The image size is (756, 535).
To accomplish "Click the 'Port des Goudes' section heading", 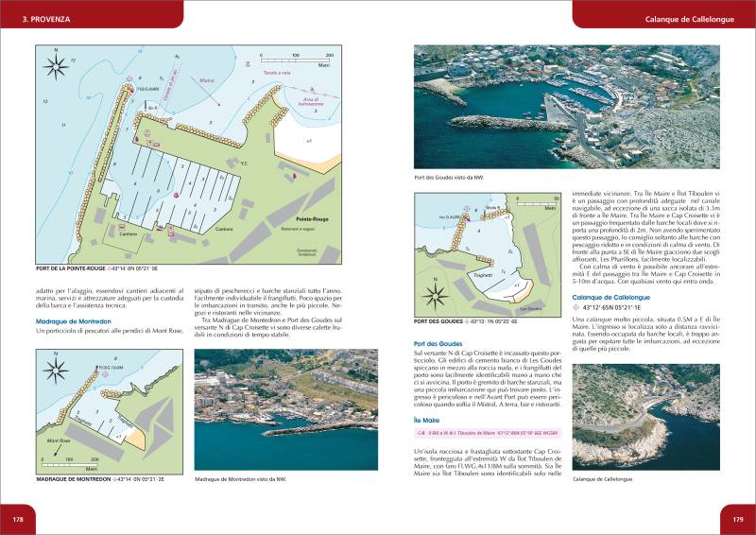I will pyautogui.click(x=438, y=342).
